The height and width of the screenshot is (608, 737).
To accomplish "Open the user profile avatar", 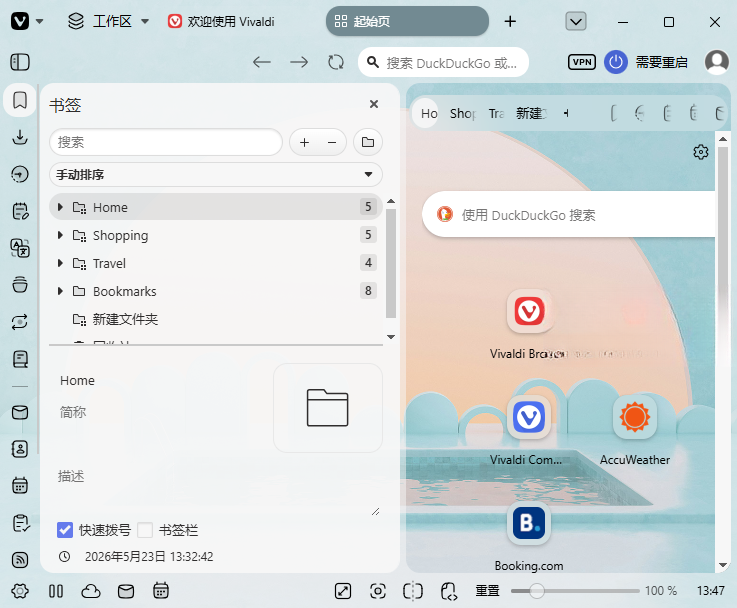I will (x=717, y=62).
